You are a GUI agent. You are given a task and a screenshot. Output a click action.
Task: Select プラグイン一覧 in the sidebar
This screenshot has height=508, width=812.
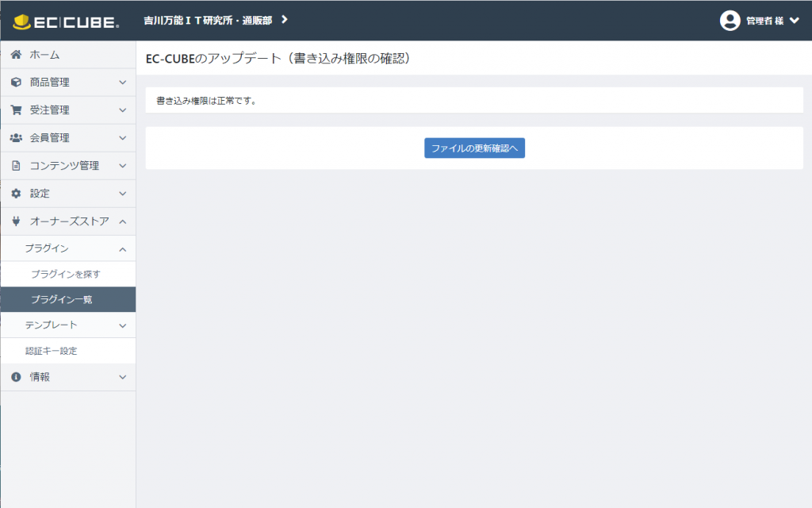click(x=61, y=299)
